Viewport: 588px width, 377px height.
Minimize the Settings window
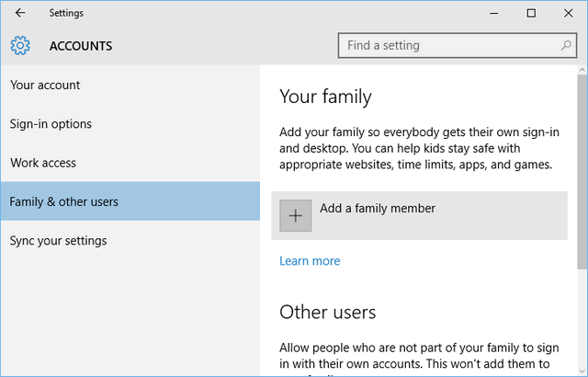click(x=494, y=13)
